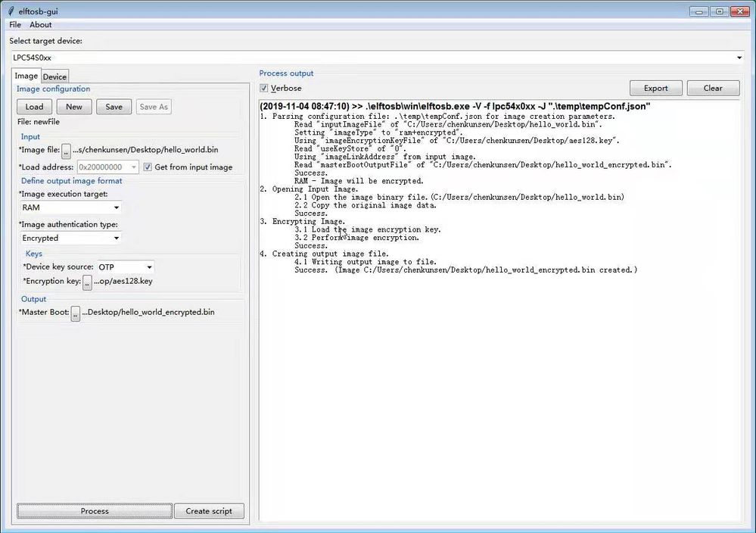Click the hello_world.bin image file path text
The width and height of the screenshot is (756, 533).
[x=145, y=150]
